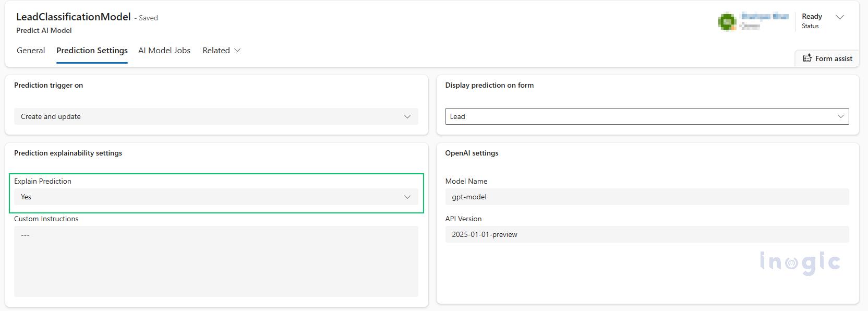
Task: Click the blurred owner name link
Action: click(764, 17)
